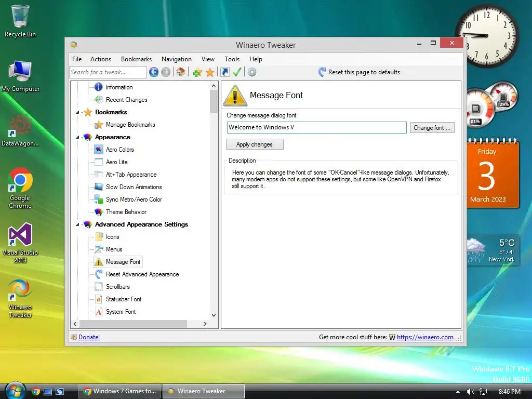Open Icons under Advanced Appearance Settings
Screen dimensions: 532x399
coord(113,237)
